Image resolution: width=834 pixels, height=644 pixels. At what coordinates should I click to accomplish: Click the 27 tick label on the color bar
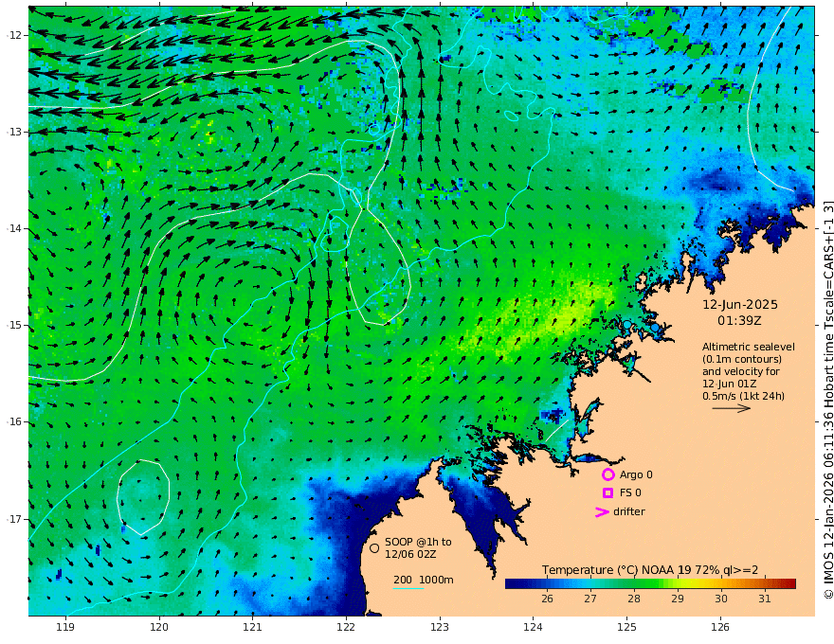(589, 599)
